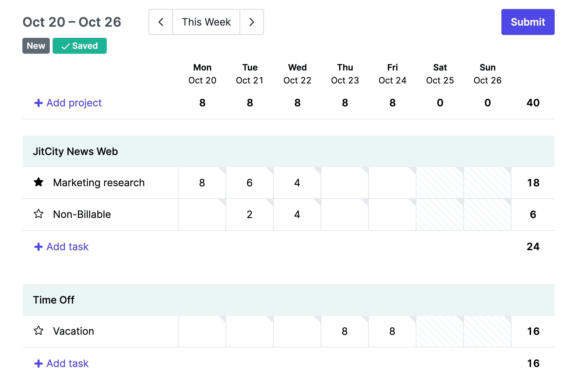Screen dimensions: 572x392
Task: Edit Tuesday hours for Non-Billable
Action: click(x=249, y=214)
